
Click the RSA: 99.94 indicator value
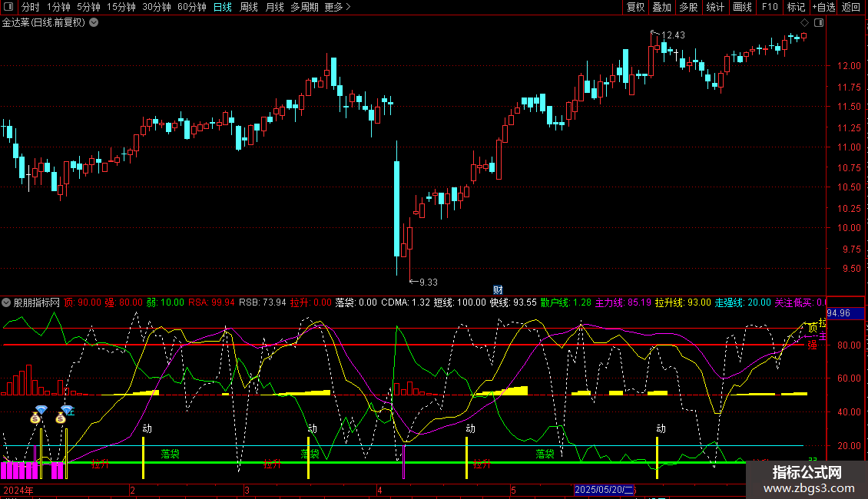click(x=211, y=302)
